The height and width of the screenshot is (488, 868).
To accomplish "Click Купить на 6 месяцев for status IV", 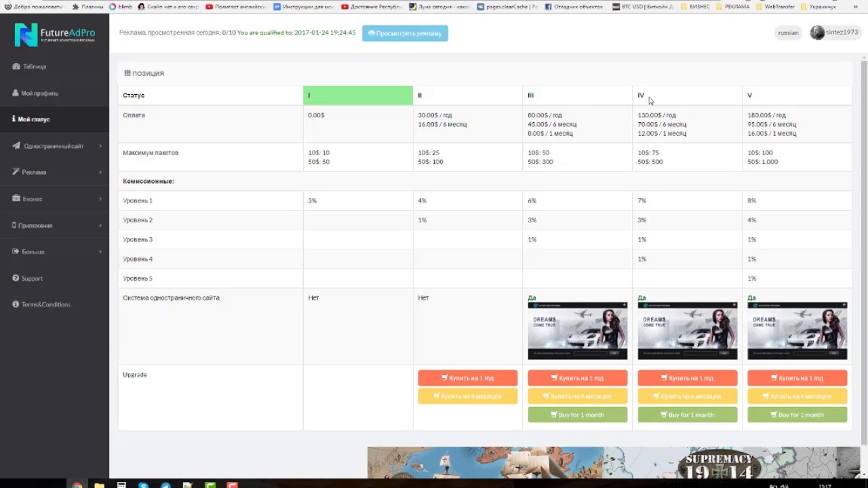I will (688, 396).
